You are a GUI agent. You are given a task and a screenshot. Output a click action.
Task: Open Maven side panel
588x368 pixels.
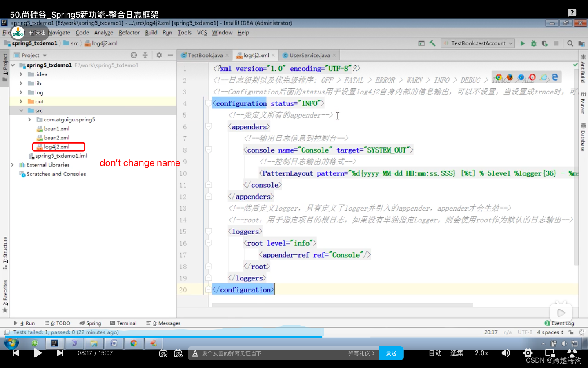(x=583, y=103)
